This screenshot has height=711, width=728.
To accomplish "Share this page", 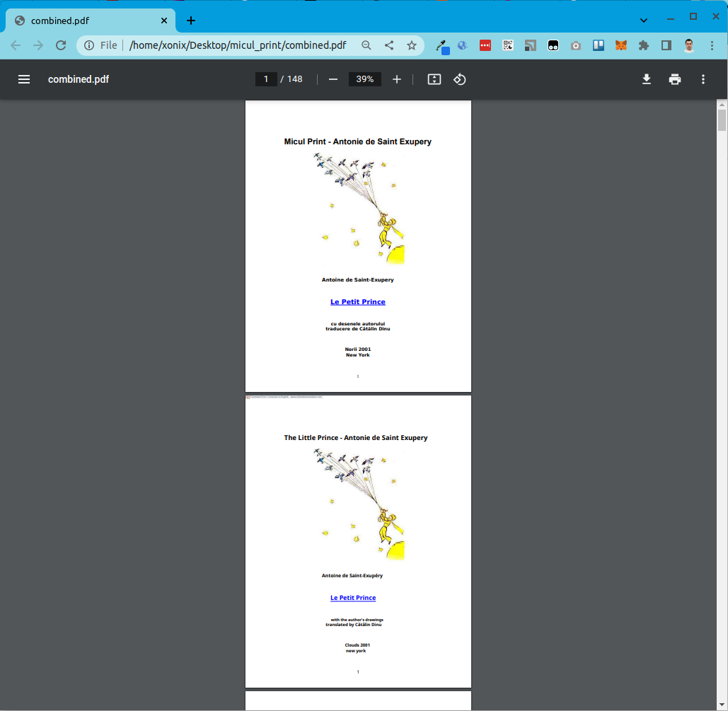I will coord(389,45).
